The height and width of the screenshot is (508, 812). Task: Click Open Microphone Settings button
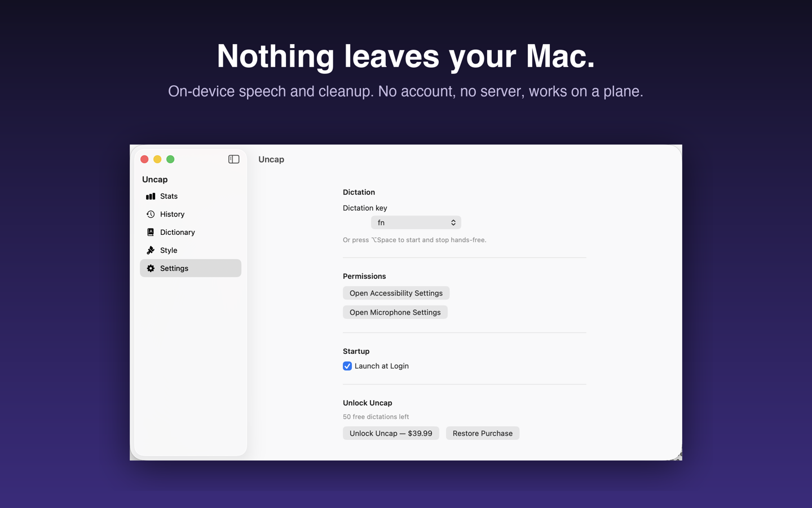[395, 312]
